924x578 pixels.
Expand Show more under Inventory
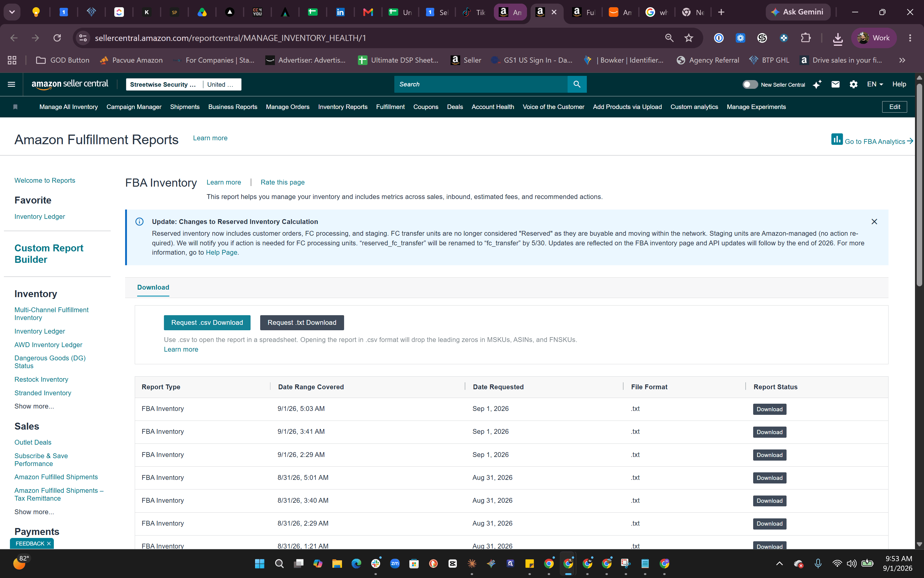[34, 406]
